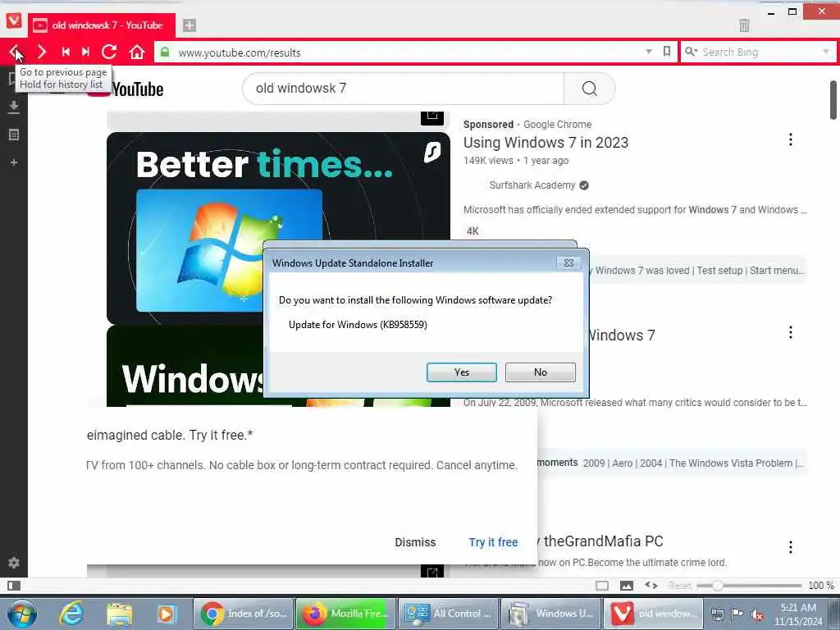Open page tiling icon in status bar
Viewport: 840px width, 630px height.
(602, 586)
